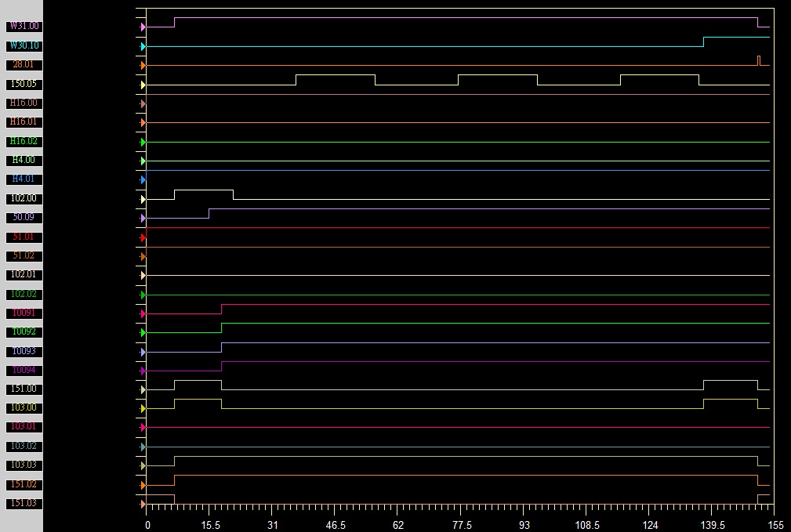Screen dimensions: 791x532
Task: Select the 103.01 signal label
Action: coord(24,426)
